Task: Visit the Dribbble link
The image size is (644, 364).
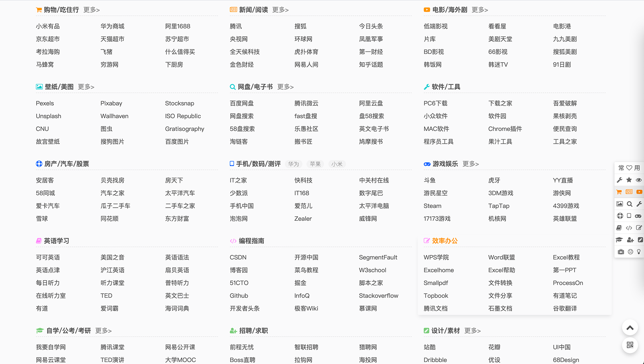Action: tap(435, 360)
